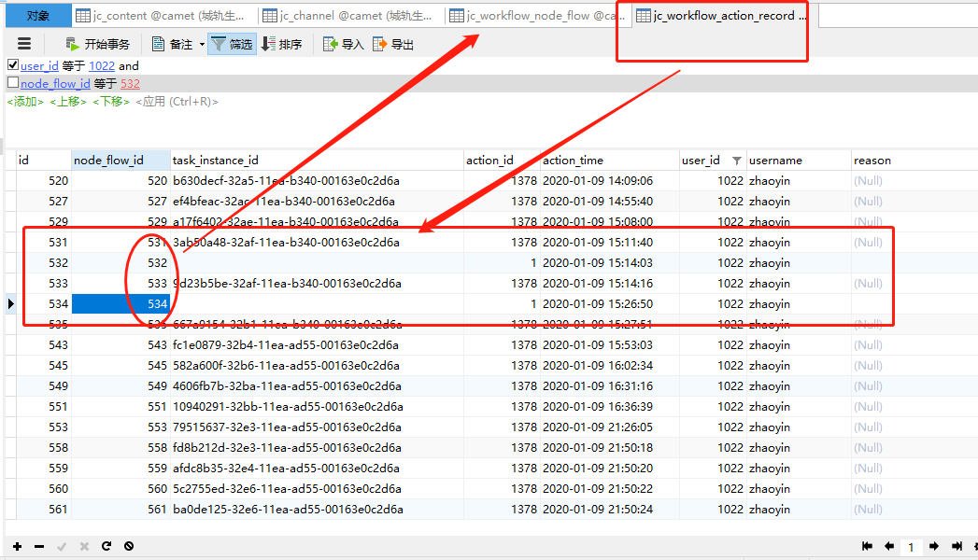978x560 pixels.
Task: Toggle the Filter (筛选) toolbar button
Action: (231, 44)
